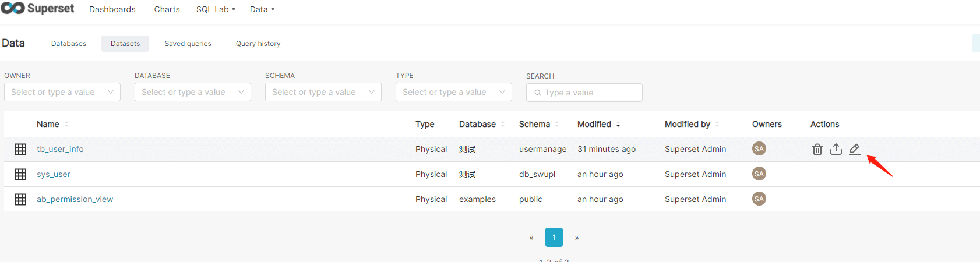The width and height of the screenshot is (980, 262).
Task: Expand the Database filter dropdown
Action: click(x=193, y=92)
